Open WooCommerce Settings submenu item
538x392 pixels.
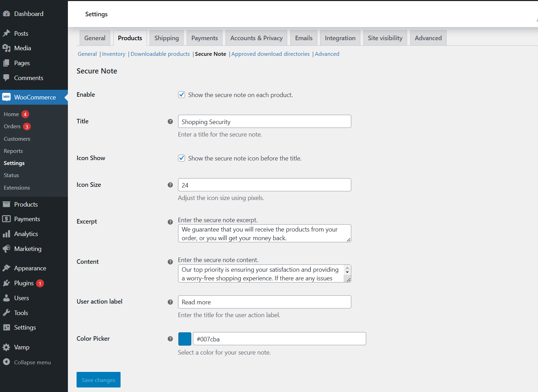[14, 163]
